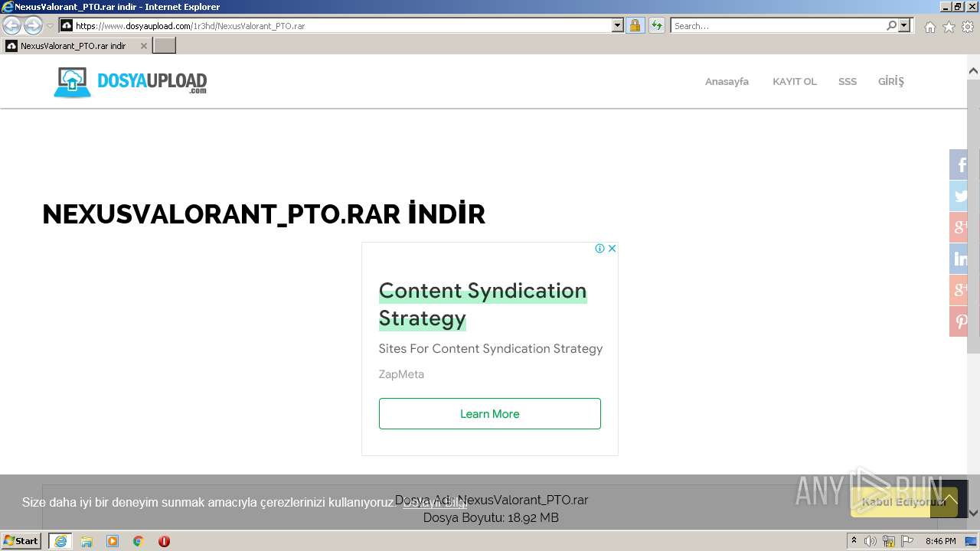Image resolution: width=980 pixels, height=551 pixels.
Task: Click the Sites For Content Syndication Strategy text
Action: coord(491,349)
